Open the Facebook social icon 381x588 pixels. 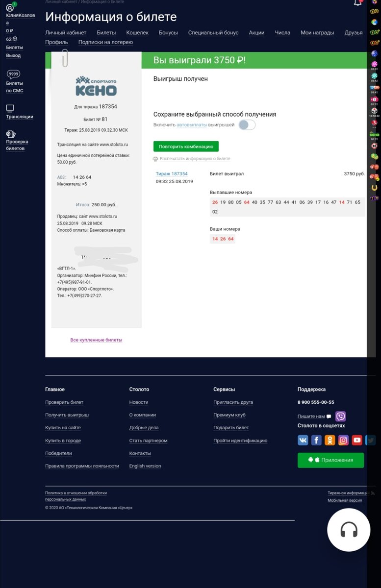tap(316, 440)
